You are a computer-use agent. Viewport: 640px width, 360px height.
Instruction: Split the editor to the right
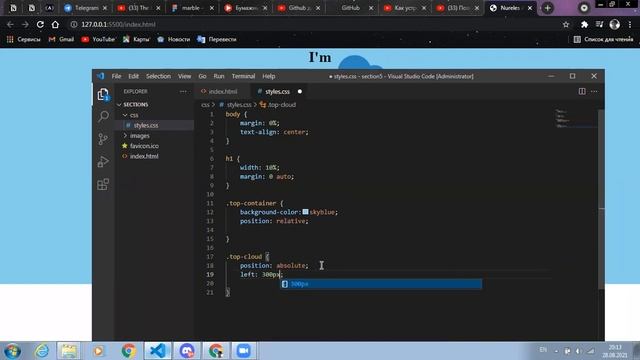582,91
